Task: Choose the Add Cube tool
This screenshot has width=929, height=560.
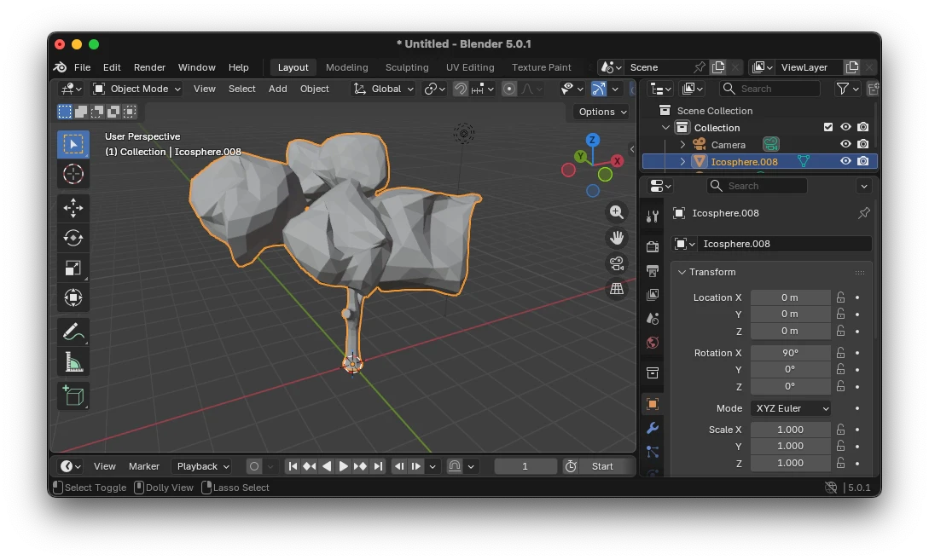Action: pos(73,395)
